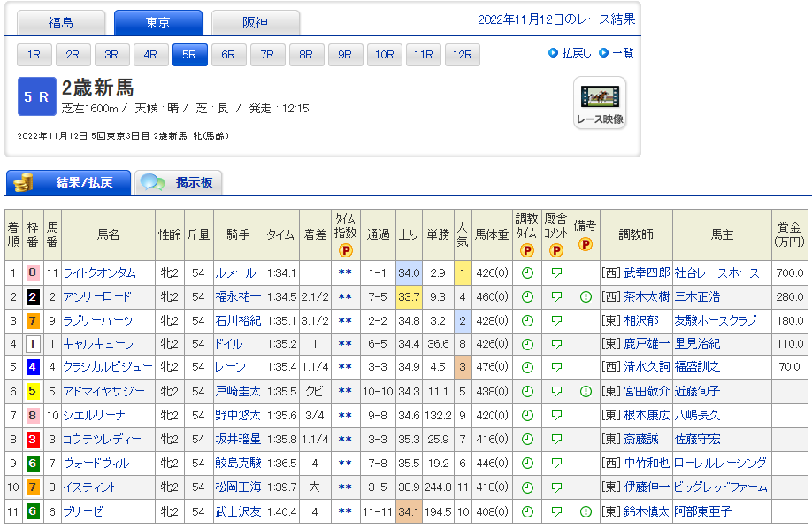Play the レース映像 race video
812x529 pixels.
[x=600, y=103]
